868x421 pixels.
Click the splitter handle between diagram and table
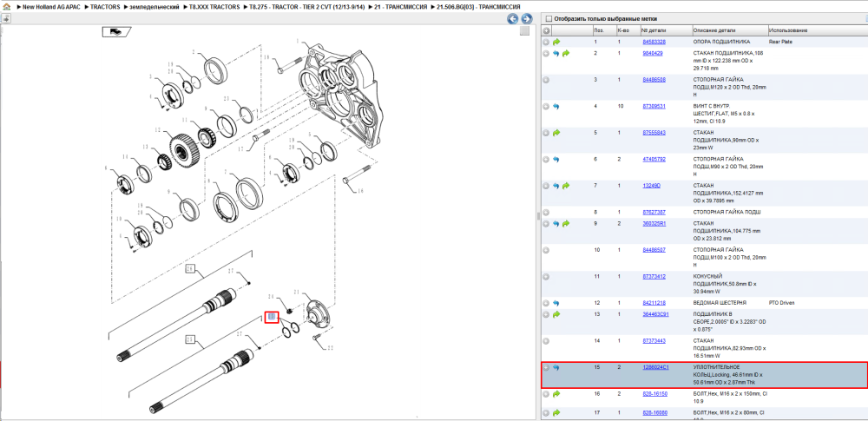(537, 217)
